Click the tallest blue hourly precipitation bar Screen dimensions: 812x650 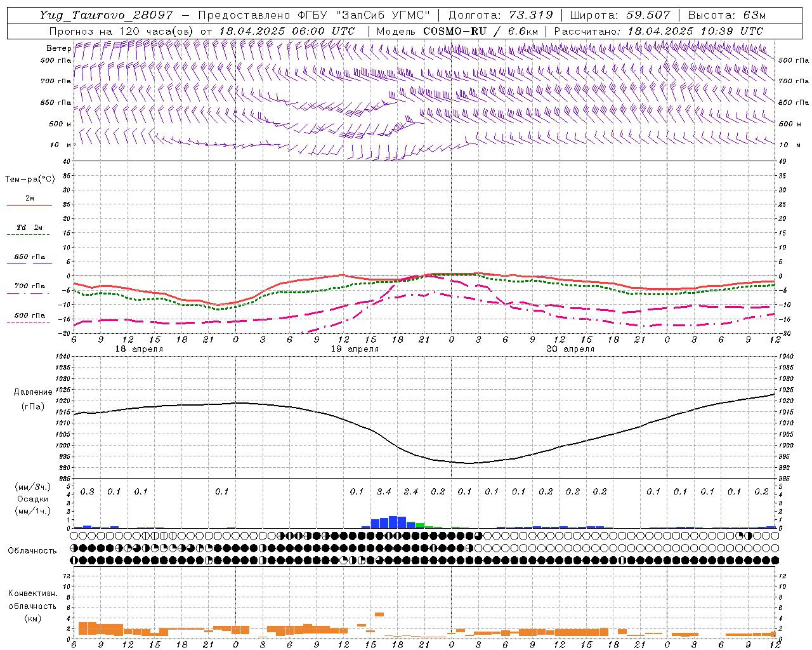[393, 522]
